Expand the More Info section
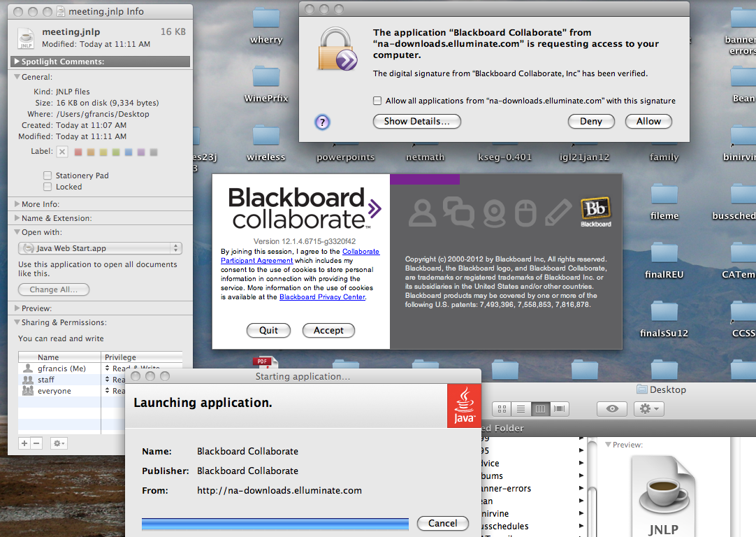This screenshot has width=756, height=537. [17, 204]
